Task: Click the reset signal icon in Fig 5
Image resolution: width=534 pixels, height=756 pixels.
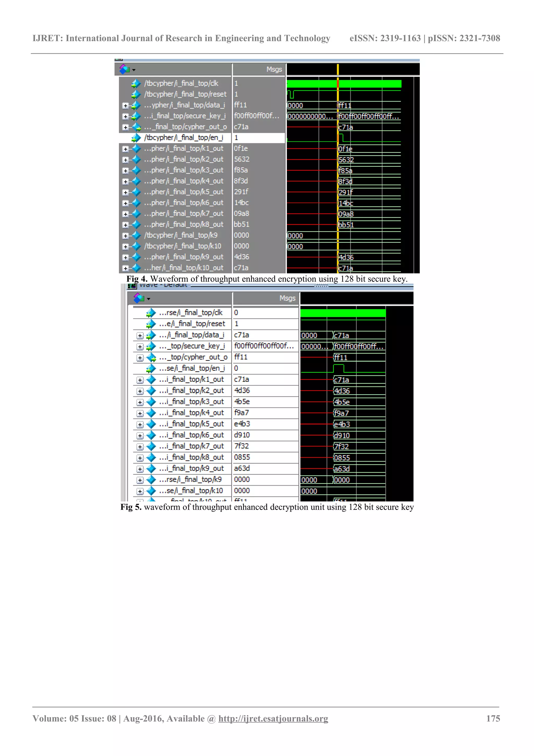Action: point(151,324)
